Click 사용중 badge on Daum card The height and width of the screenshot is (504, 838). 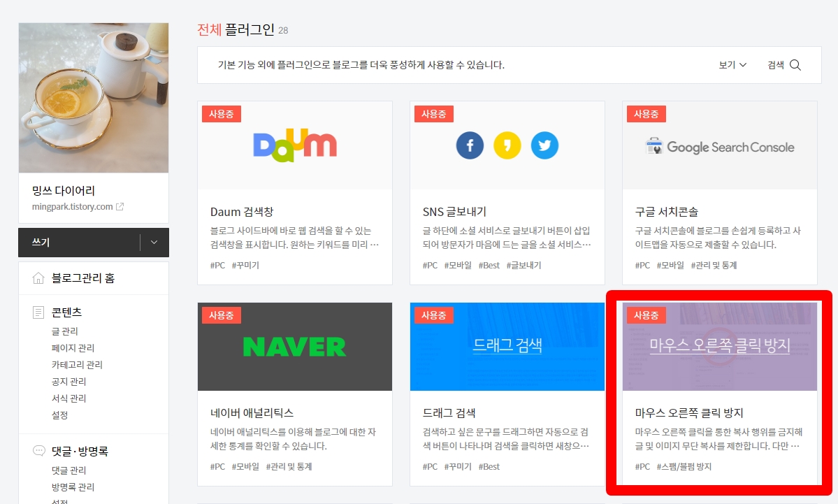pos(222,114)
